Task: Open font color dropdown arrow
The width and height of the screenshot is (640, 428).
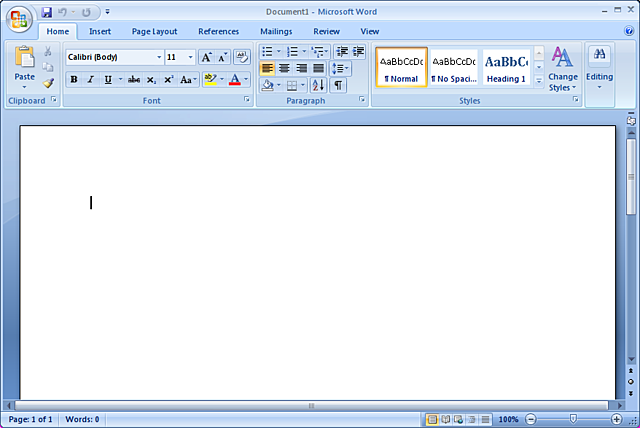Action: [246, 79]
